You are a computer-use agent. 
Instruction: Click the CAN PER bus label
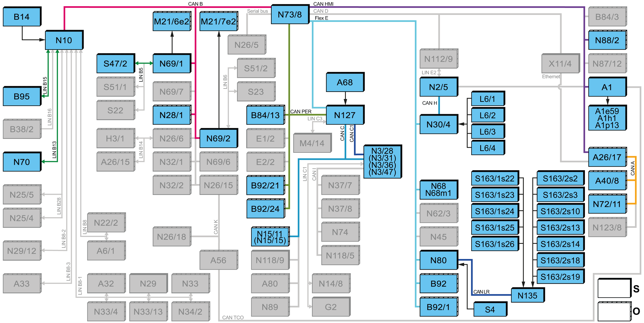click(301, 111)
